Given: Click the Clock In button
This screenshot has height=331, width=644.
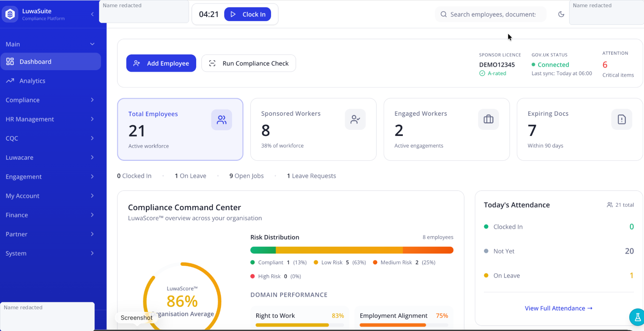Looking at the screenshot, I should pyautogui.click(x=248, y=14).
